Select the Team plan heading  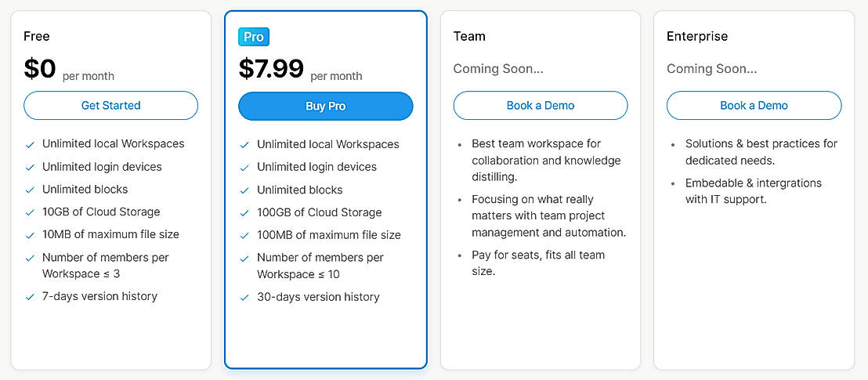point(469,36)
